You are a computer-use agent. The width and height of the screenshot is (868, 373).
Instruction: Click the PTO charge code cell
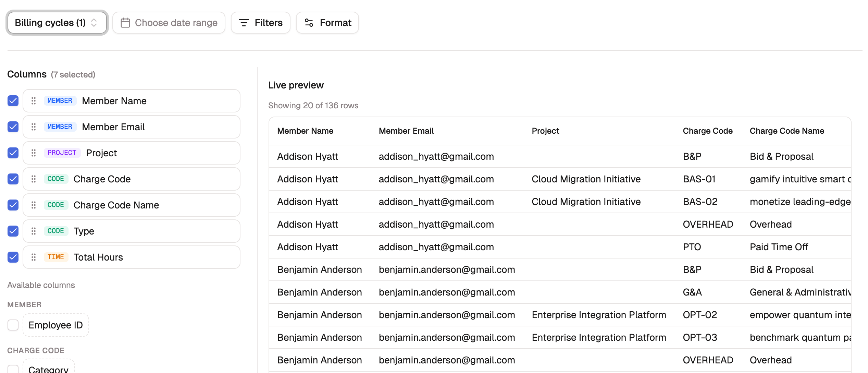coord(692,247)
